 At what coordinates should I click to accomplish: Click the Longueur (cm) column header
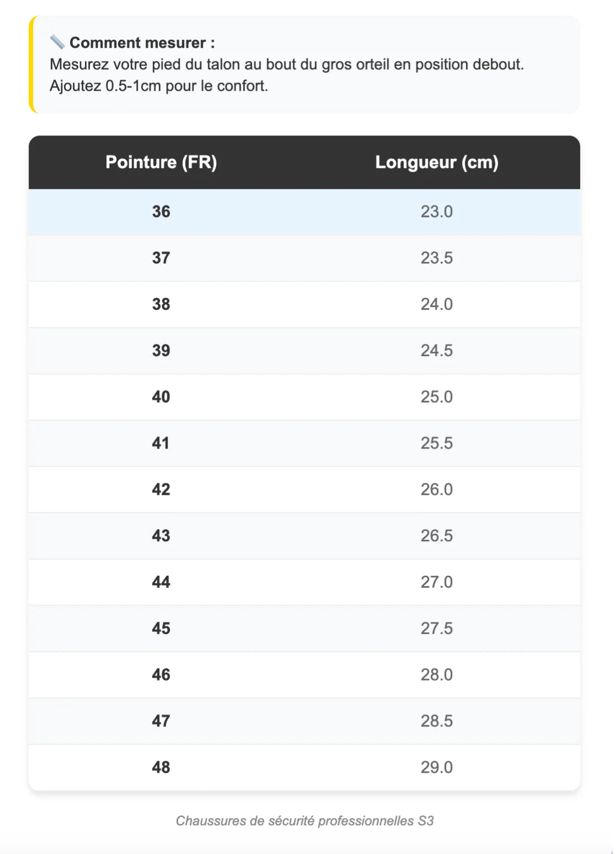(x=437, y=162)
